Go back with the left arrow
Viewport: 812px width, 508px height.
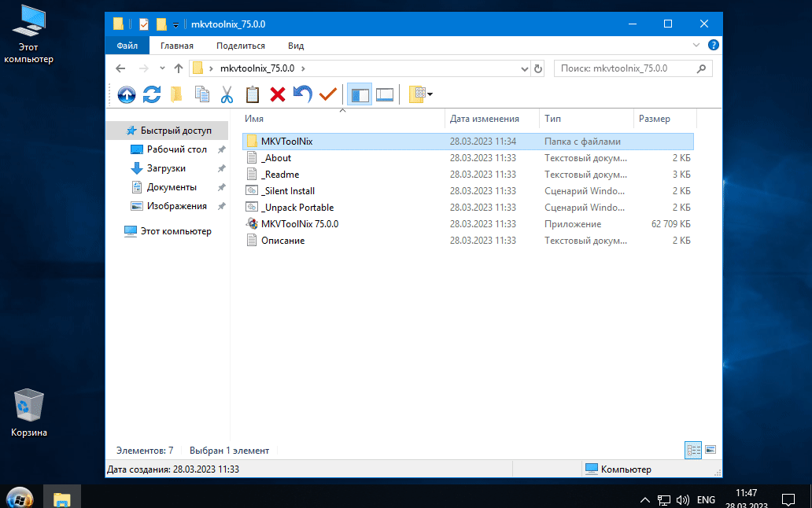pyautogui.click(x=120, y=68)
